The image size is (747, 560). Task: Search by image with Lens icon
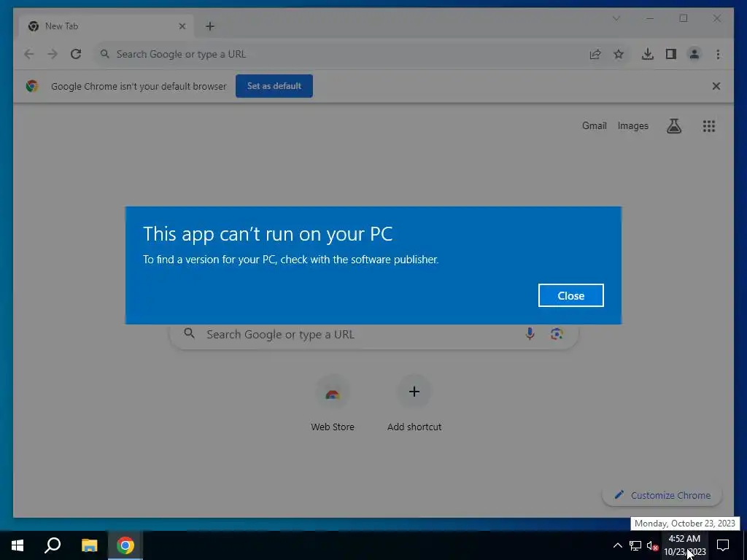pyautogui.click(x=557, y=334)
